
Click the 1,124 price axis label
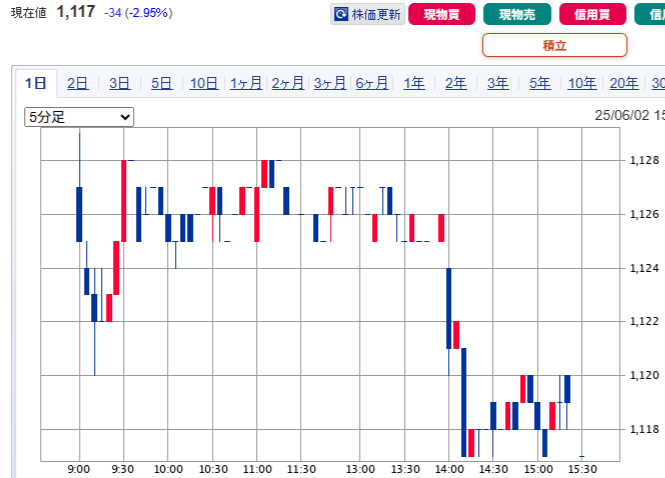[x=645, y=268]
